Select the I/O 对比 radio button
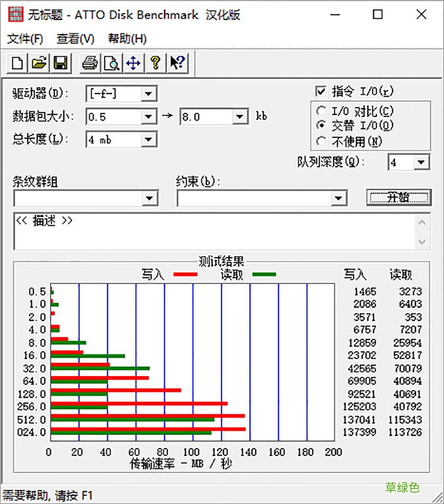 322,111
